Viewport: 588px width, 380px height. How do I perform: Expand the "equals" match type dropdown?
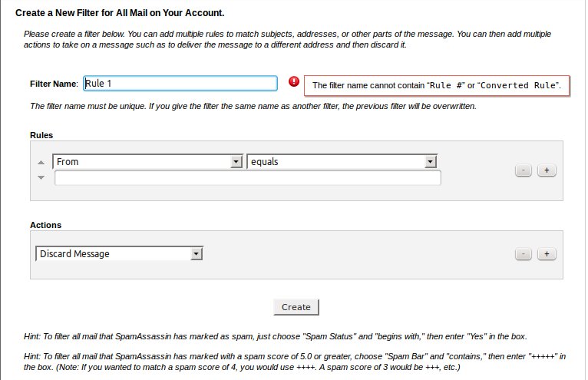coord(342,162)
